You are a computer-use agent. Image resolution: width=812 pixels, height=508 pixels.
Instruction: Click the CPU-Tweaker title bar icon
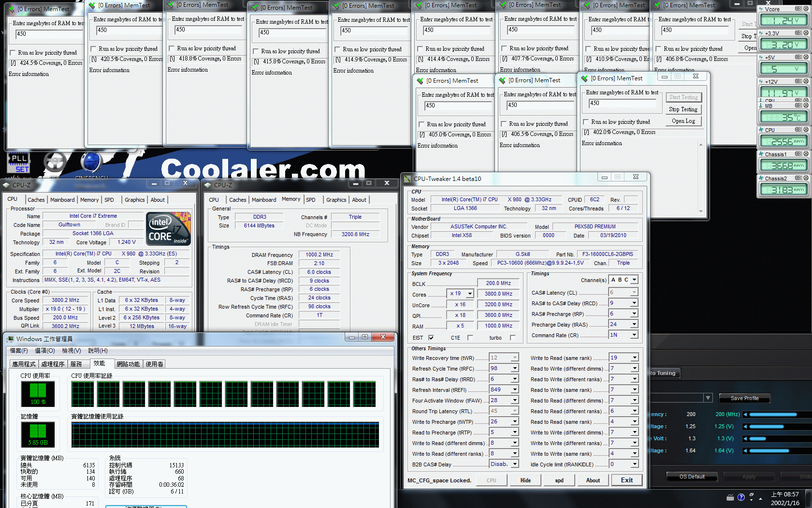tap(408, 179)
